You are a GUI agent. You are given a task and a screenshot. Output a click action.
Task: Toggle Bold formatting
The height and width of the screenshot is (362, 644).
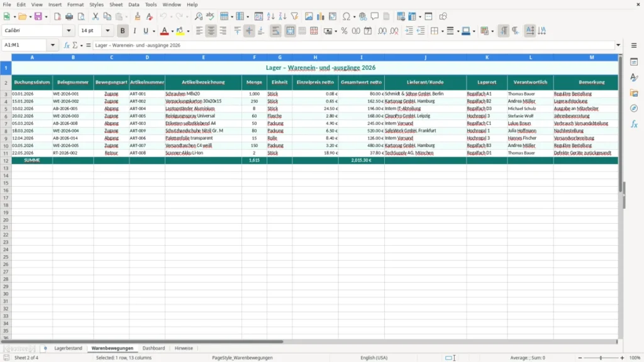[123, 31]
